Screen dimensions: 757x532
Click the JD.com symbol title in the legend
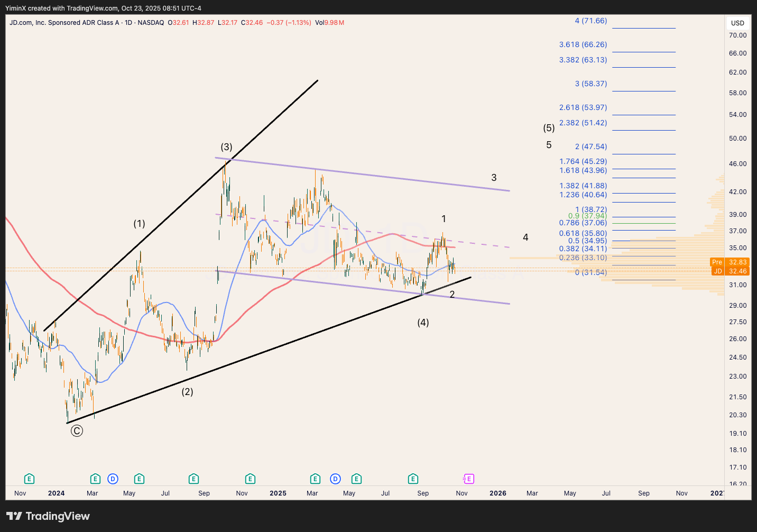click(87, 23)
